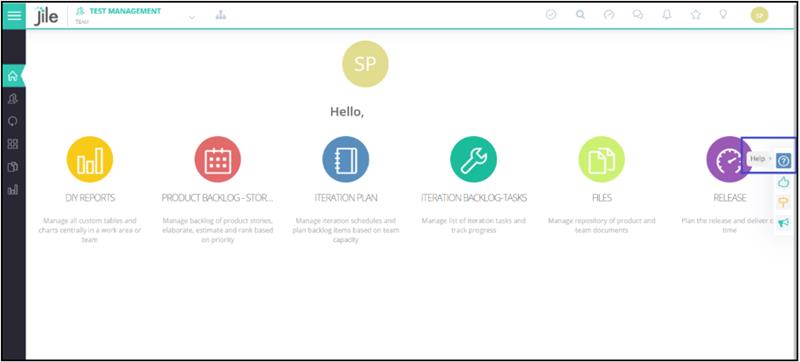The height and width of the screenshot is (362, 800).
Task: Click the ITERATION PLAN label
Action: point(346,198)
